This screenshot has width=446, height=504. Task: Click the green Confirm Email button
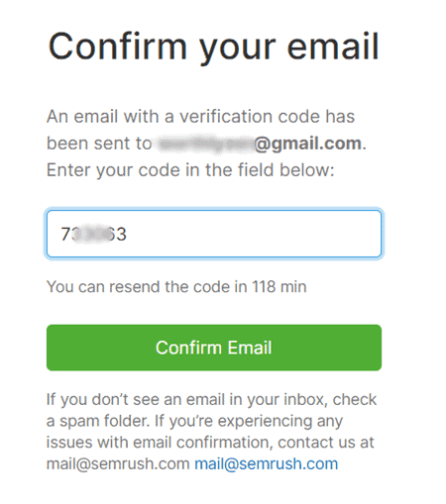tap(214, 348)
